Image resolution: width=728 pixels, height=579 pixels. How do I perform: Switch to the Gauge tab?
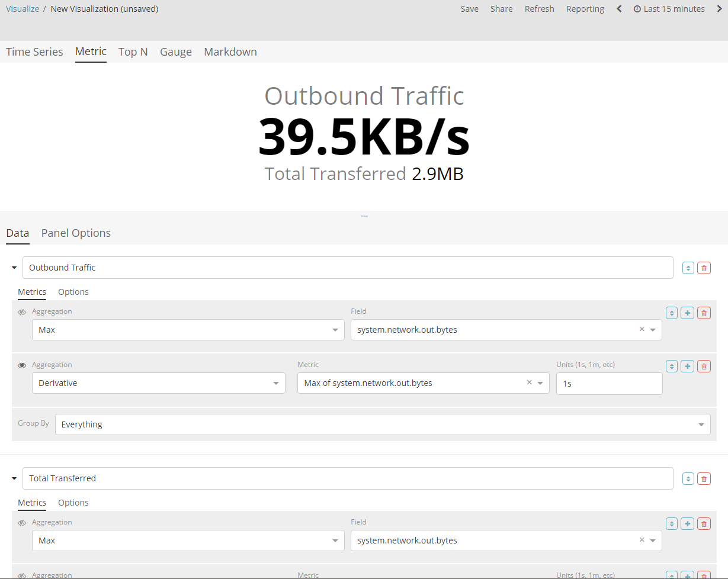coord(176,52)
